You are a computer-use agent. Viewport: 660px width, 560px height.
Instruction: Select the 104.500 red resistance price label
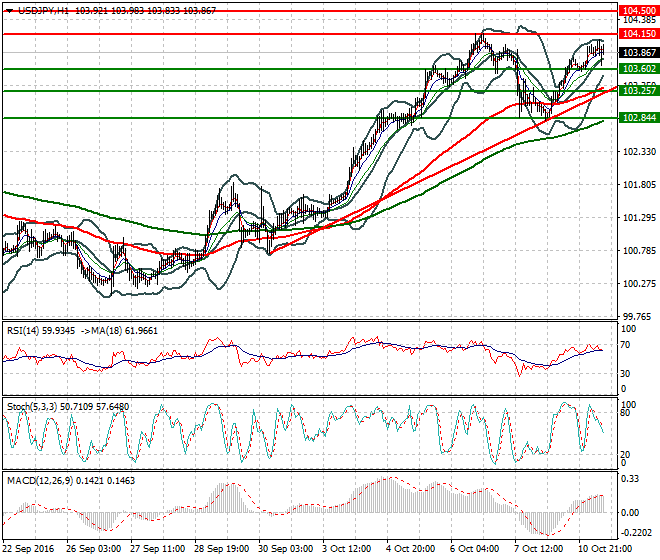pyautogui.click(x=639, y=11)
